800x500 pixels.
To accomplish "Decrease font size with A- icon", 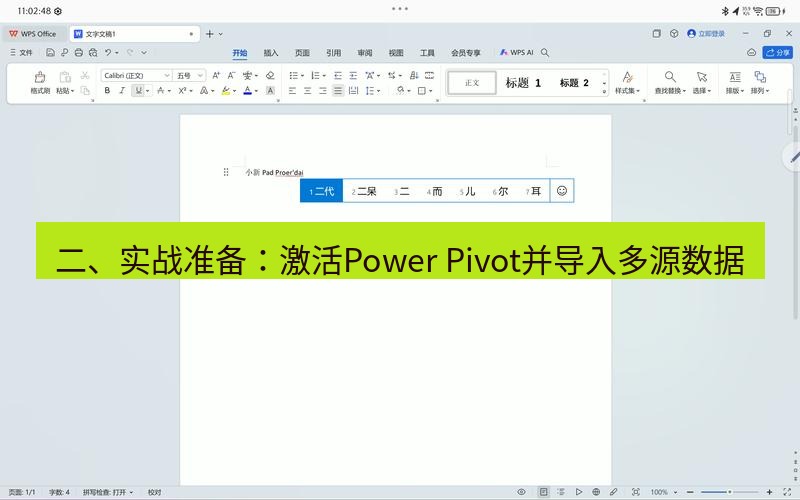I will [x=231, y=76].
